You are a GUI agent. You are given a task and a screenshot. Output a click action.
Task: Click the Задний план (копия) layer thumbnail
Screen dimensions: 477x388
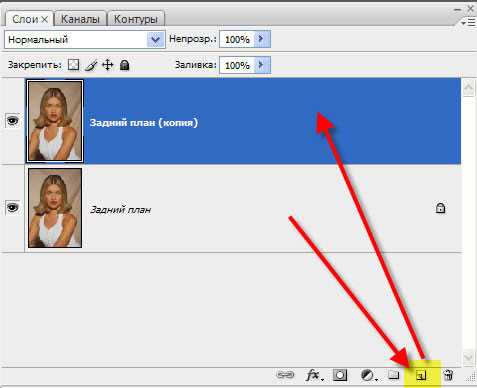(x=55, y=121)
